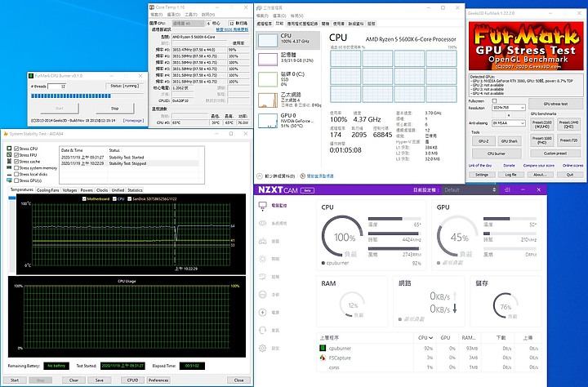This screenshot has height=387, width=588.
Task: Click GPU stress test button in FurMark
Action: point(555,104)
